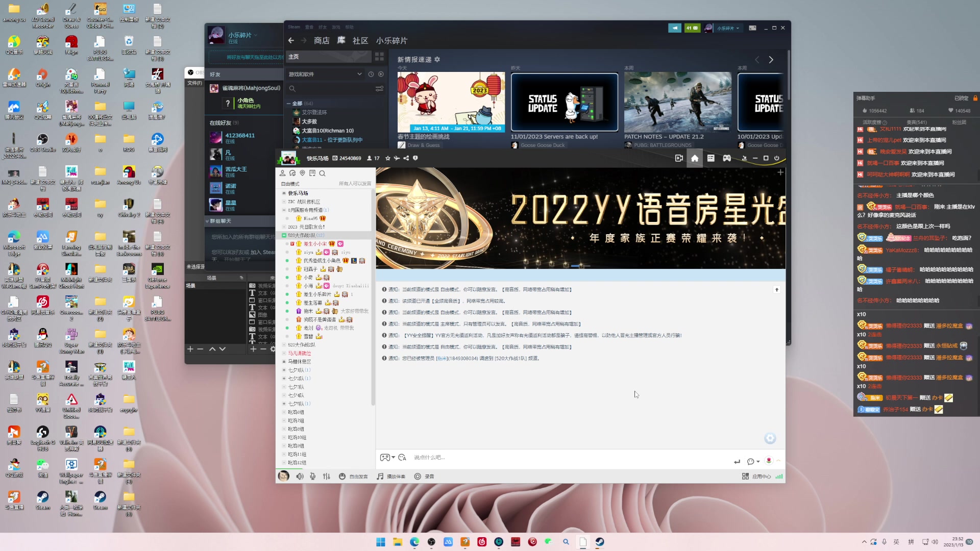Open the 吃鸡6组 channel
This screenshot has width=980, height=551.
[x=296, y=412]
